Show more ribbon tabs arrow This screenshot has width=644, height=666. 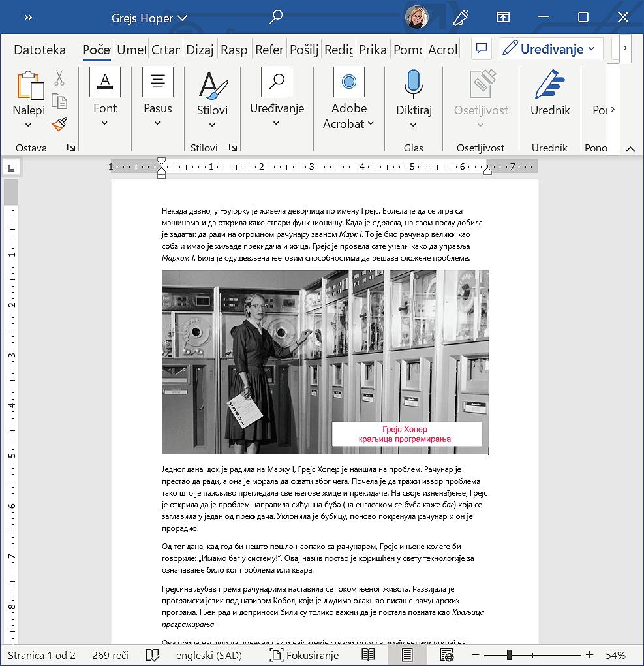point(625,48)
